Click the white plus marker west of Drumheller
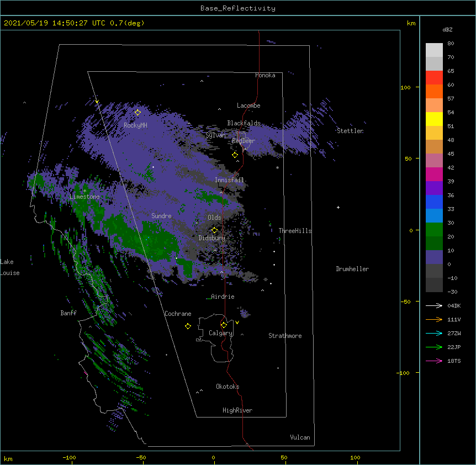 click(x=338, y=207)
